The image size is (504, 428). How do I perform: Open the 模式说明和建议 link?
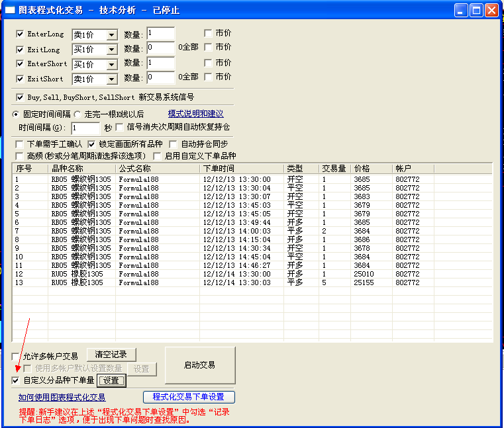click(x=195, y=114)
